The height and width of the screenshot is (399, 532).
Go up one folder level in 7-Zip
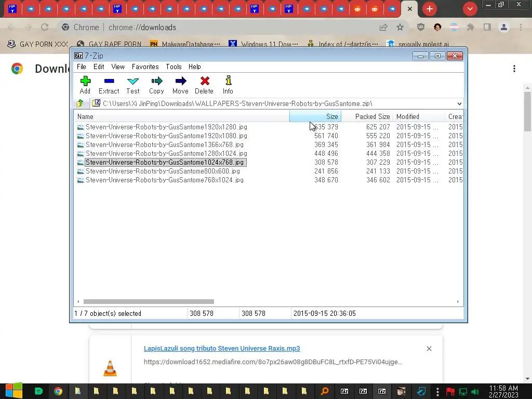tap(81, 103)
